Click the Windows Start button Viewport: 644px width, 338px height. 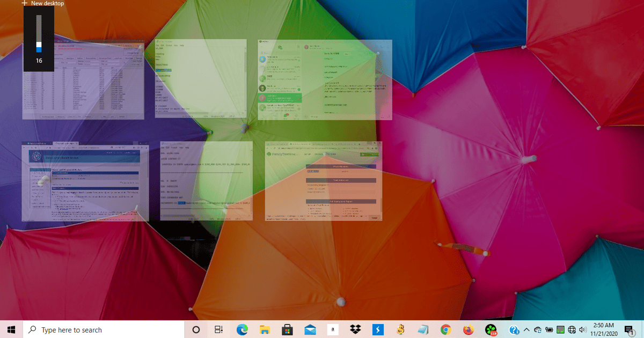click(x=11, y=329)
